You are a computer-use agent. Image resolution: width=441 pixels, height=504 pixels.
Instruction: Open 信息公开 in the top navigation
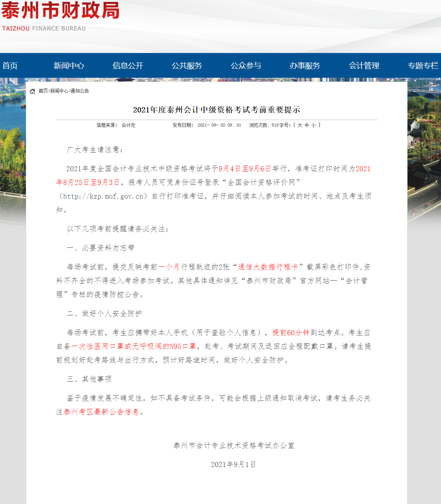128,66
